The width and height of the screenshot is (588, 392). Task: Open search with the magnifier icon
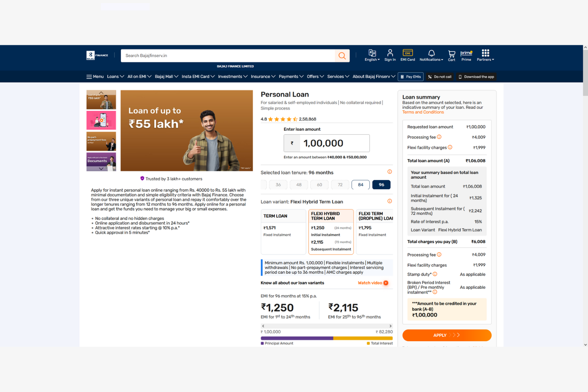point(342,56)
